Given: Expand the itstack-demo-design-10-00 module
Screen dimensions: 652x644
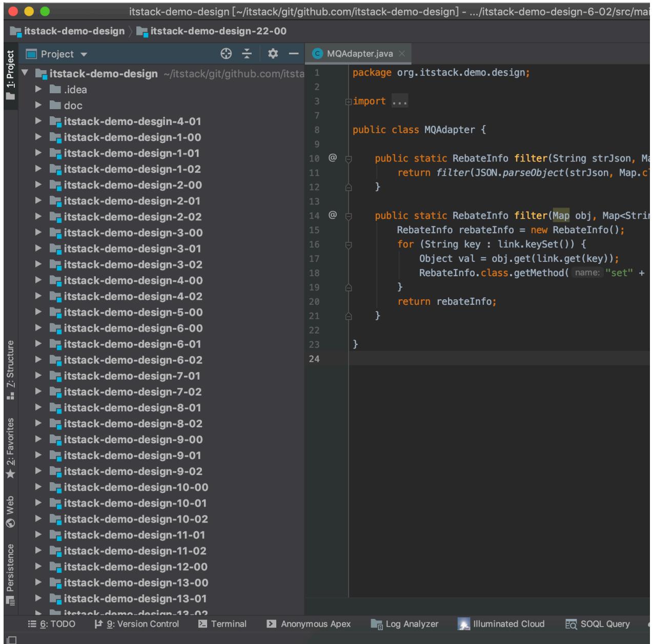Looking at the screenshot, I should click(38, 487).
